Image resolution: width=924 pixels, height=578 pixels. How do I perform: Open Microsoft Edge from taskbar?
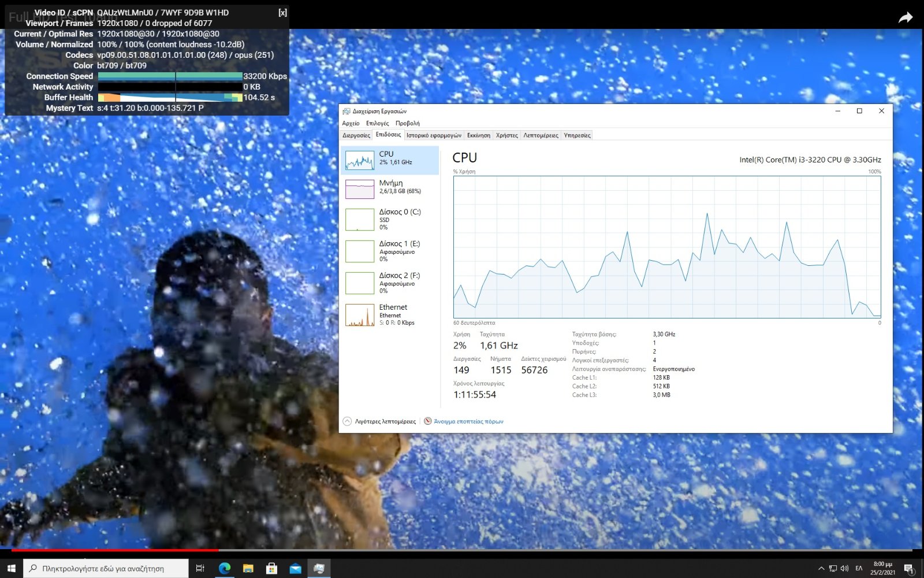tap(225, 568)
